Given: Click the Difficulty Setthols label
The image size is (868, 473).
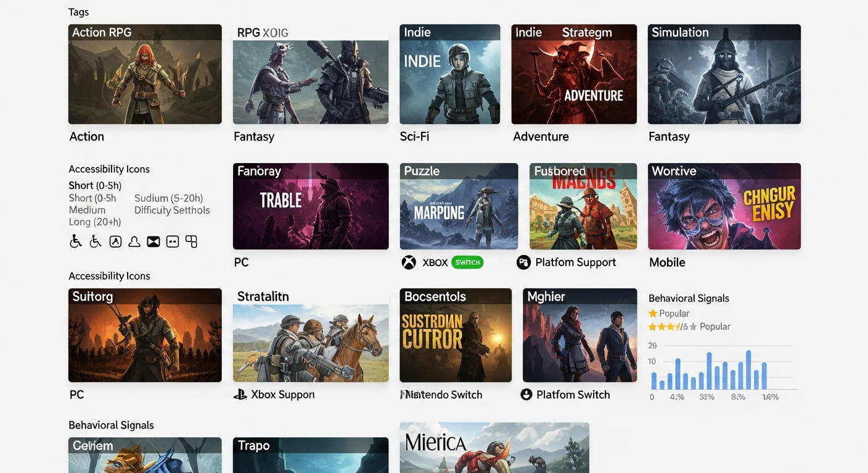Looking at the screenshot, I should click(x=172, y=210).
